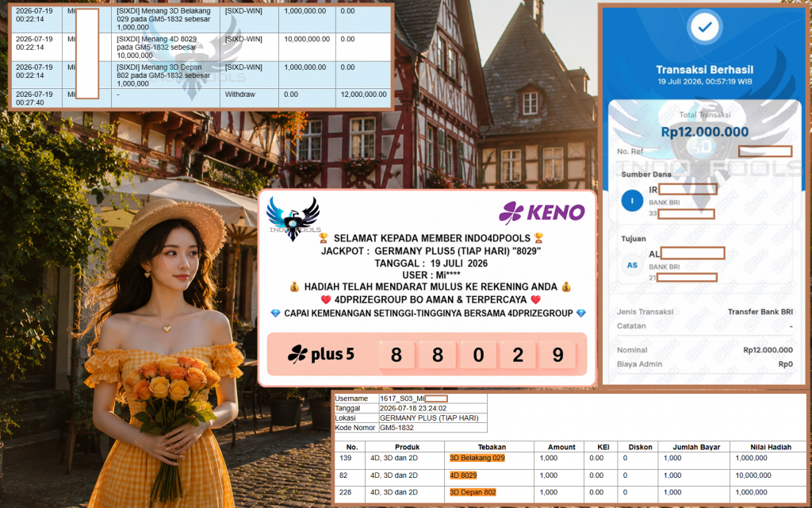
Task: Click the highlighted "4D 8029" bet cell
Action: click(x=463, y=475)
